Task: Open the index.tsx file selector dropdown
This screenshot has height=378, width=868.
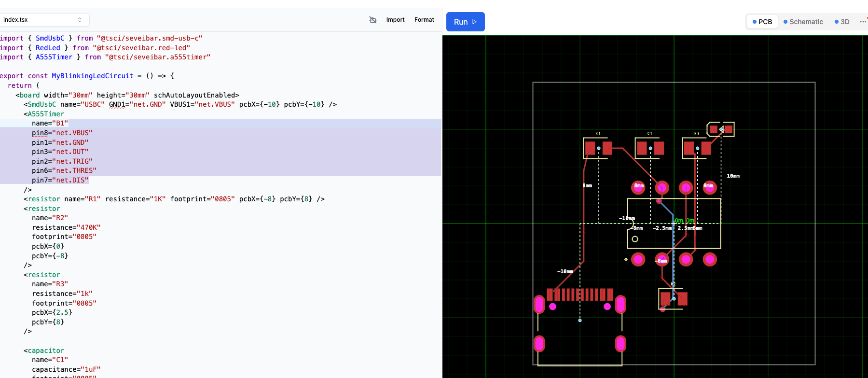Action: (x=44, y=20)
